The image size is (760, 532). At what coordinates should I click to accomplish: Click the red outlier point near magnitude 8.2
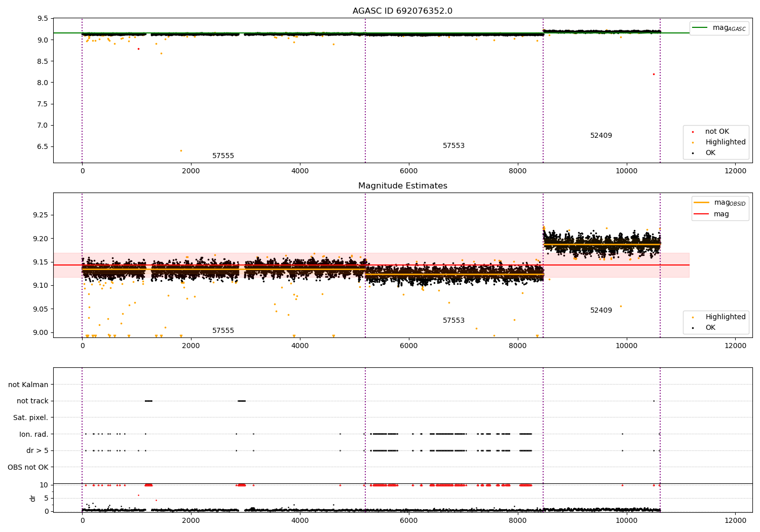tap(654, 74)
